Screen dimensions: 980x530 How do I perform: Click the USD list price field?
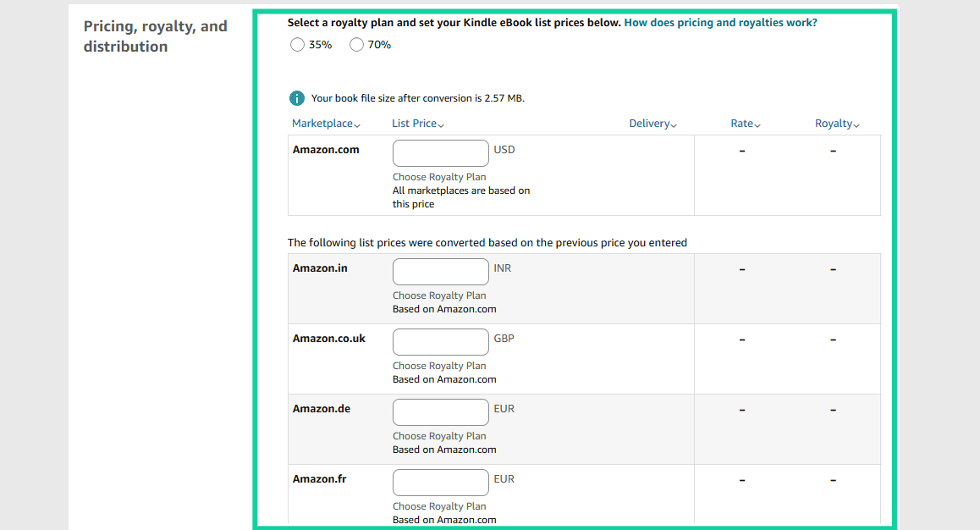[x=440, y=152]
